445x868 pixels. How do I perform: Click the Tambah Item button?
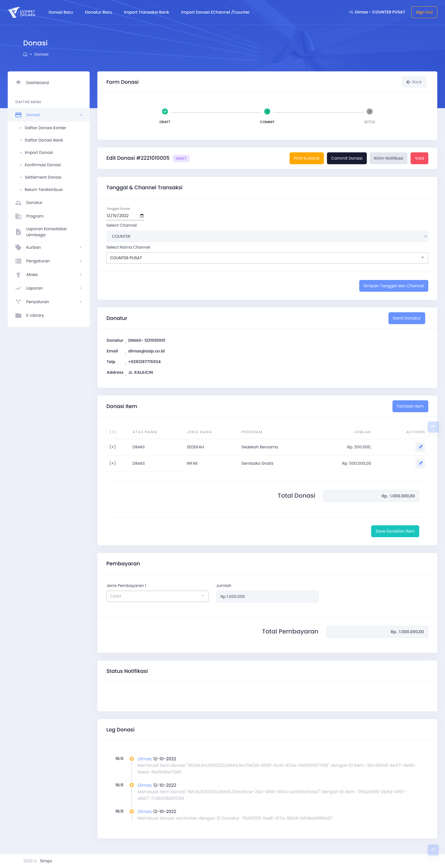(x=410, y=406)
